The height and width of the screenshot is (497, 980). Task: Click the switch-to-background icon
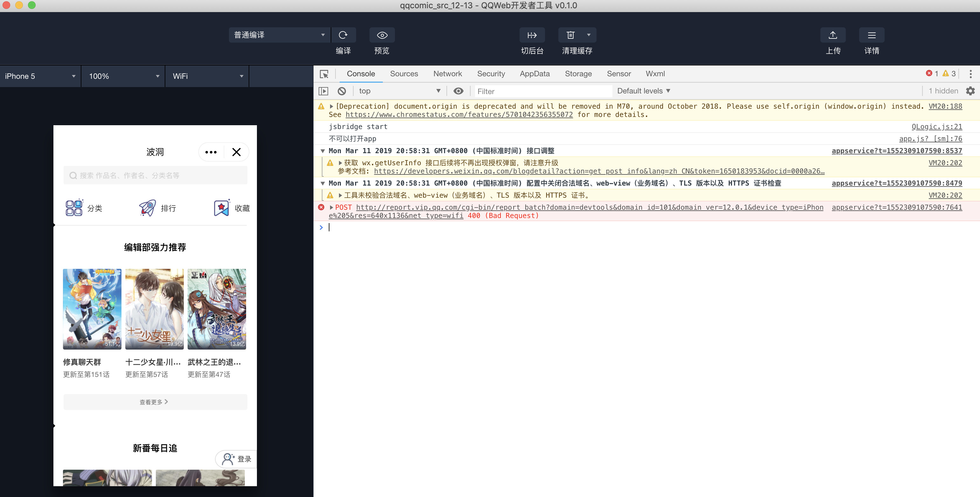tap(532, 35)
